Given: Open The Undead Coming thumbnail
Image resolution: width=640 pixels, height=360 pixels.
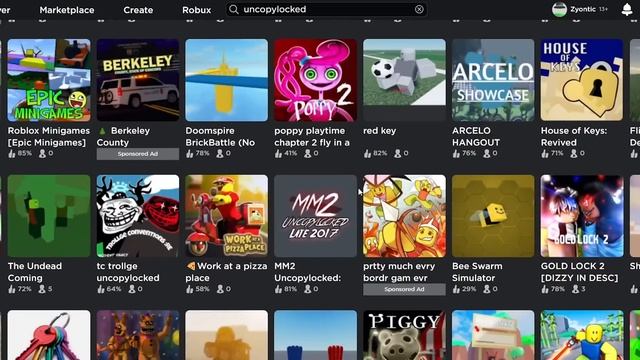Looking at the screenshot, I should coord(49,216).
